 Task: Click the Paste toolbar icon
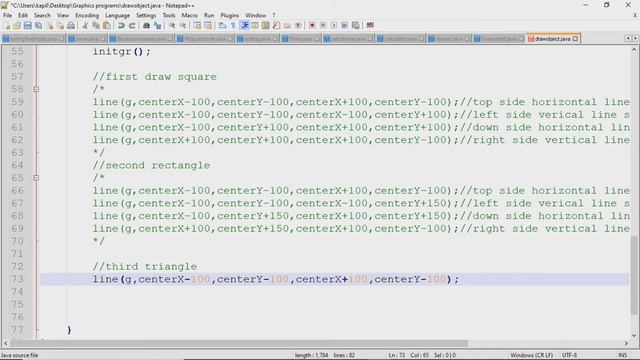coord(107,26)
